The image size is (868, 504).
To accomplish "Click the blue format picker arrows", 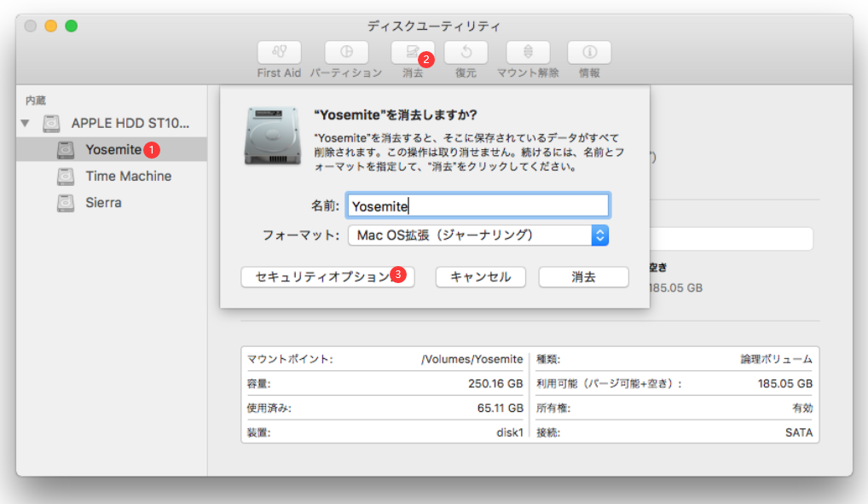I will (x=599, y=235).
